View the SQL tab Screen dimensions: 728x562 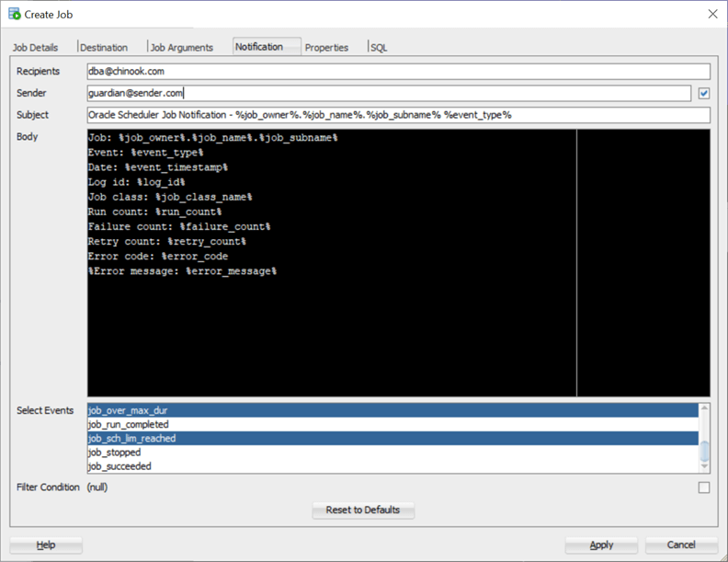point(379,48)
